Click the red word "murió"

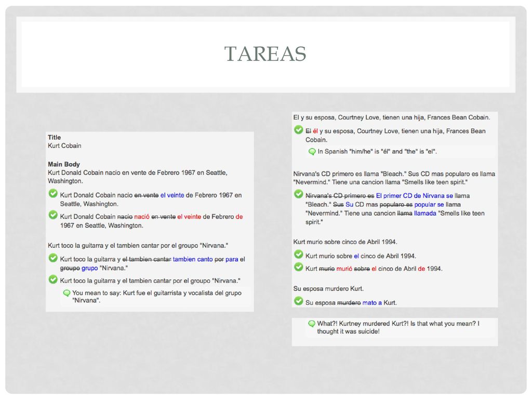click(344, 269)
